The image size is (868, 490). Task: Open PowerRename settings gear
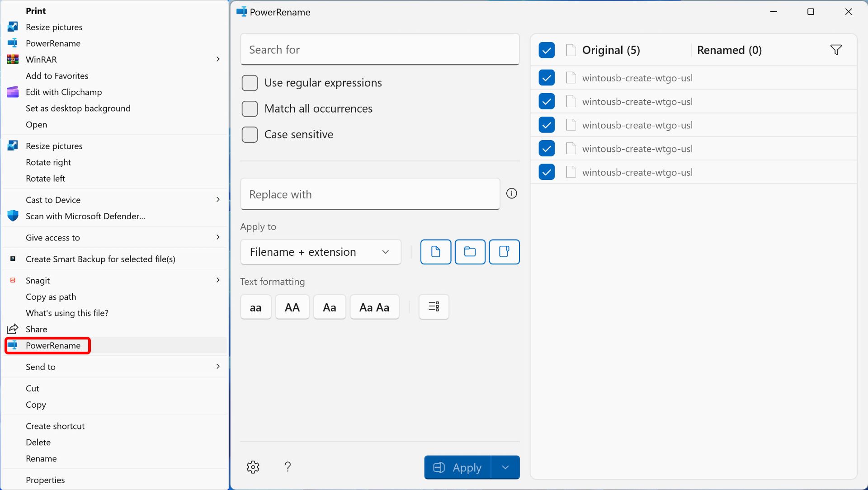253,467
